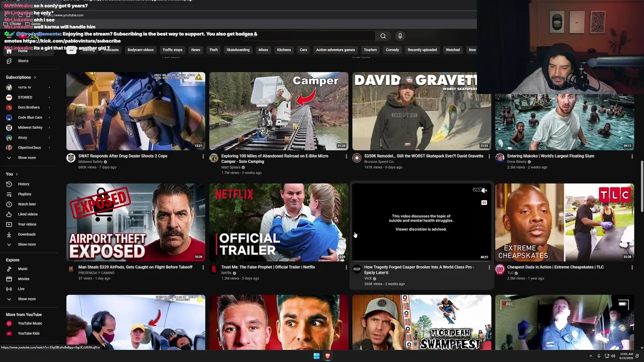Open the taskbar volume control
The width and height of the screenshot is (644, 362).
point(613,356)
